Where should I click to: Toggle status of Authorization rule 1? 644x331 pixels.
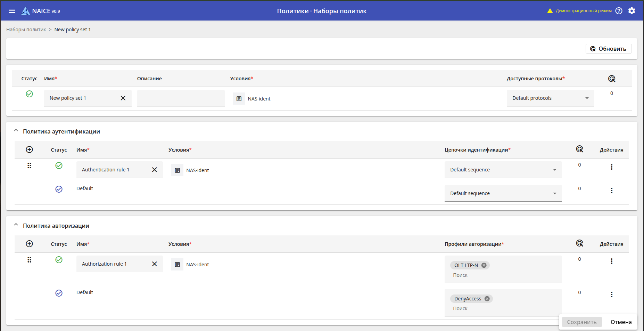[x=59, y=260]
